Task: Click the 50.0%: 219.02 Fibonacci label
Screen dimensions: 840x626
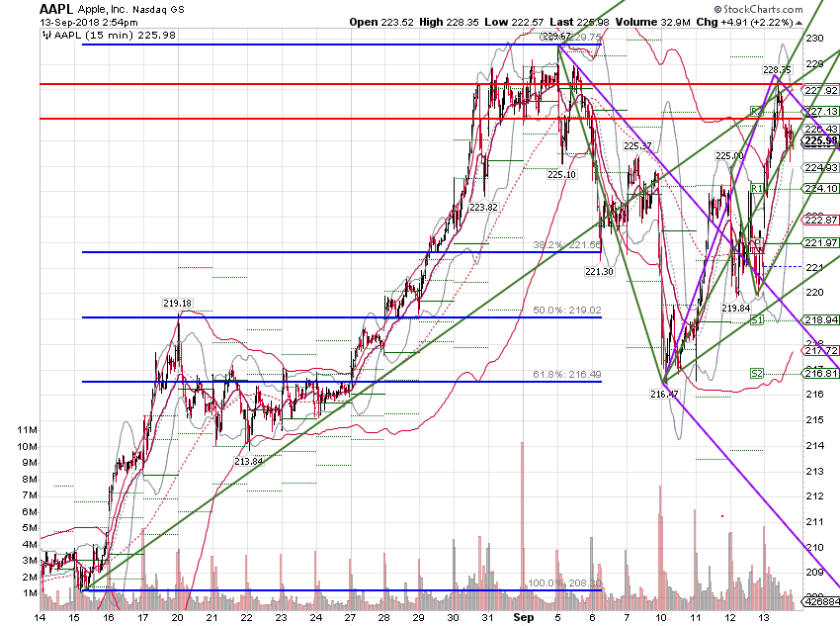Action: tap(567, 311)
